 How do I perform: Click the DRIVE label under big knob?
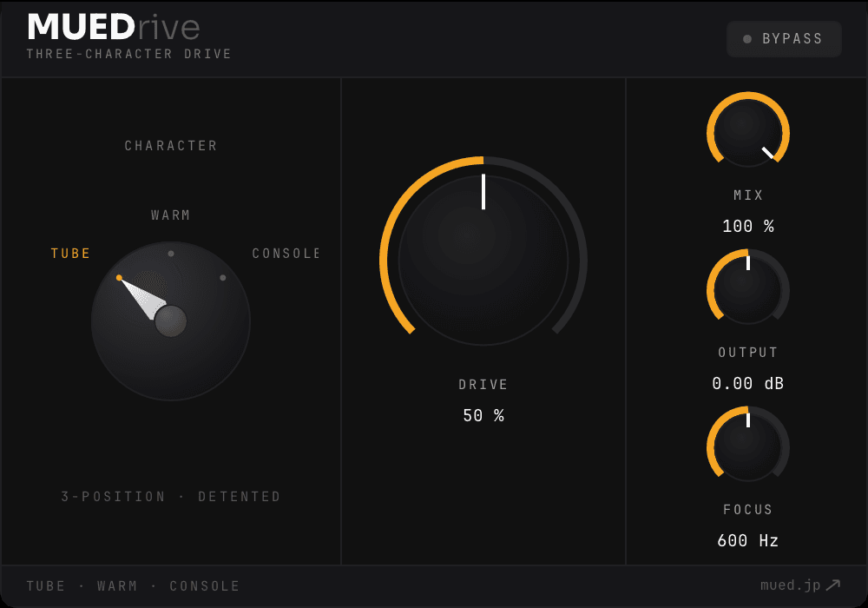483,384
